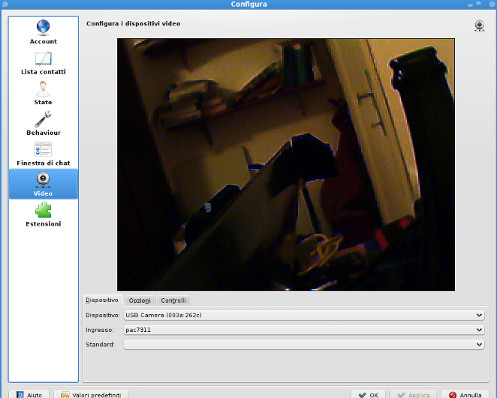Switch to the Controlli tab
The height and width of the screenshot is (398, 497).
tap(173, 300)
